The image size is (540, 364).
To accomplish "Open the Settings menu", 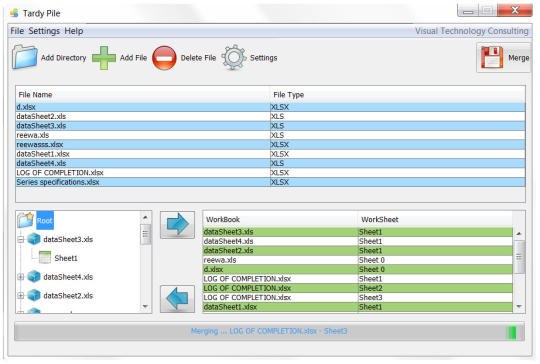I will tap(44, 31).
